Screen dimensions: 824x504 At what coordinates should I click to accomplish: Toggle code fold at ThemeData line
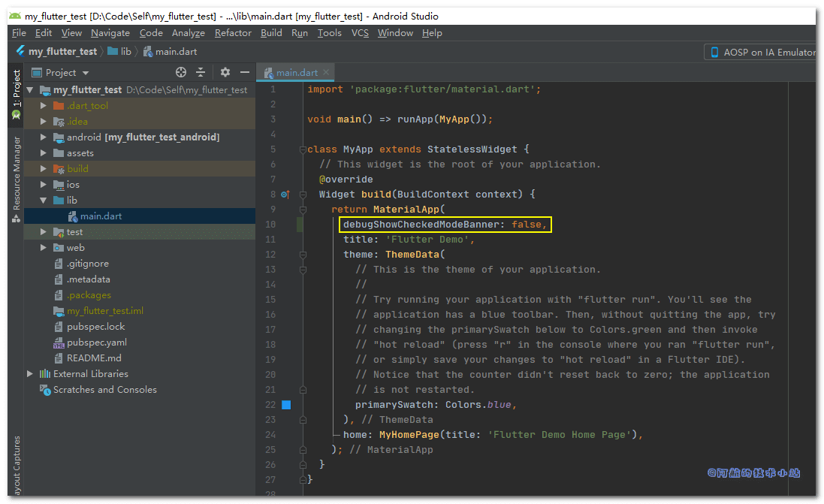(302, 255)
